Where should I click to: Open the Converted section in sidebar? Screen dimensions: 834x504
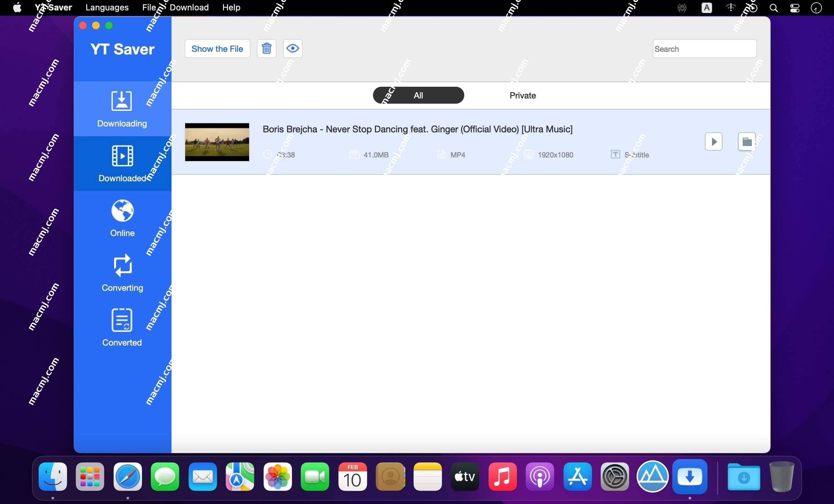[122, 328]
